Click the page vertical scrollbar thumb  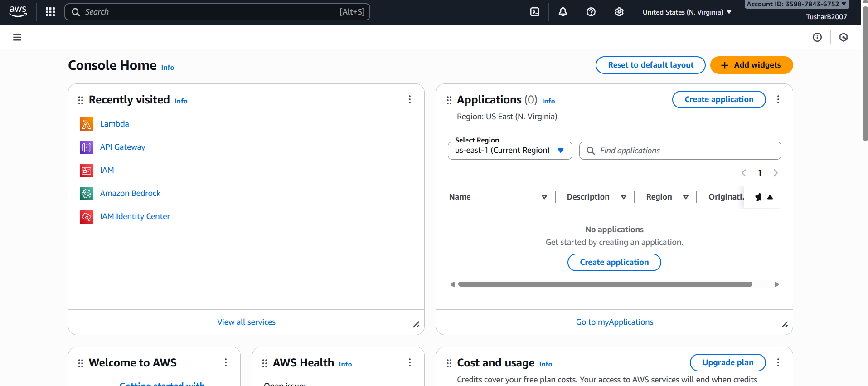tap(865, 73)
